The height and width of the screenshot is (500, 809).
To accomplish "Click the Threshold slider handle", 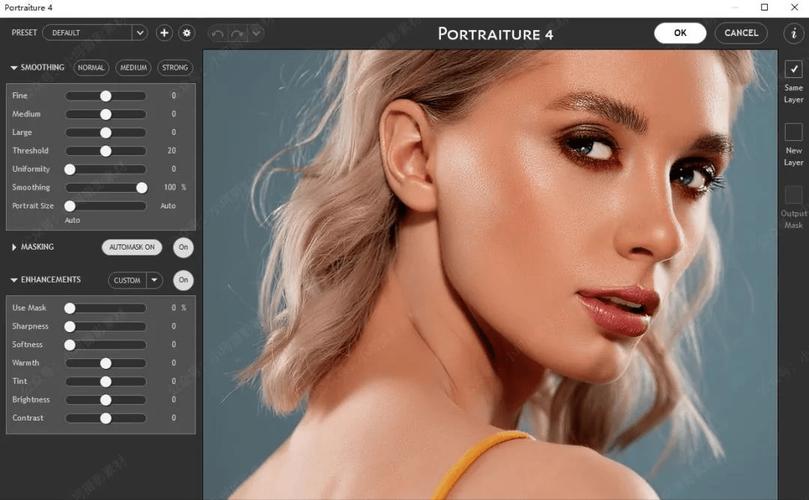I will [106, 151].
